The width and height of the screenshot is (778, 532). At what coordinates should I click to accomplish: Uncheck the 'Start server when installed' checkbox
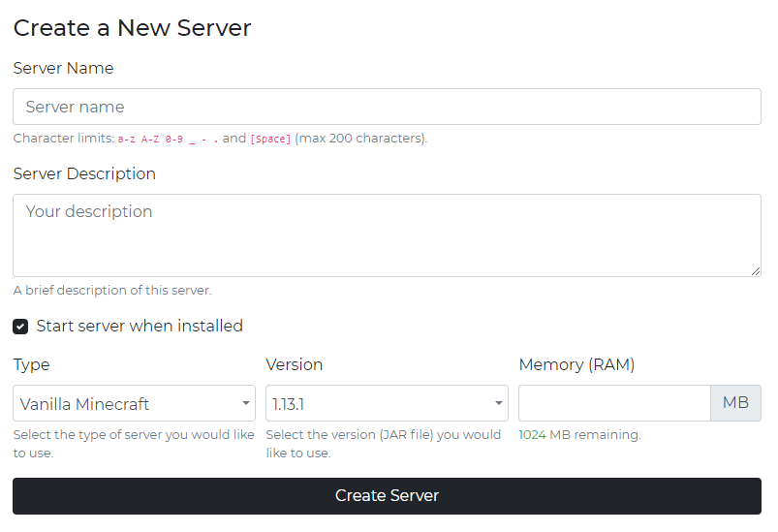[x=20, y=327]
